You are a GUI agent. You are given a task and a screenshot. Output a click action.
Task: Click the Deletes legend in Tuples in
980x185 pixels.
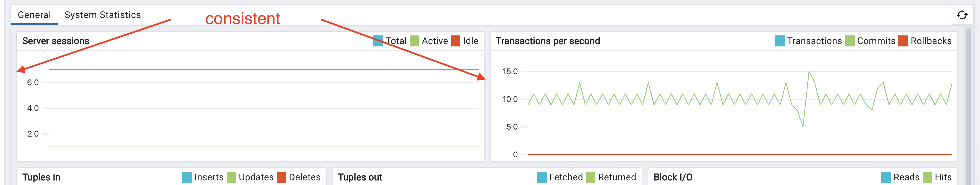[x=299, y=177]
